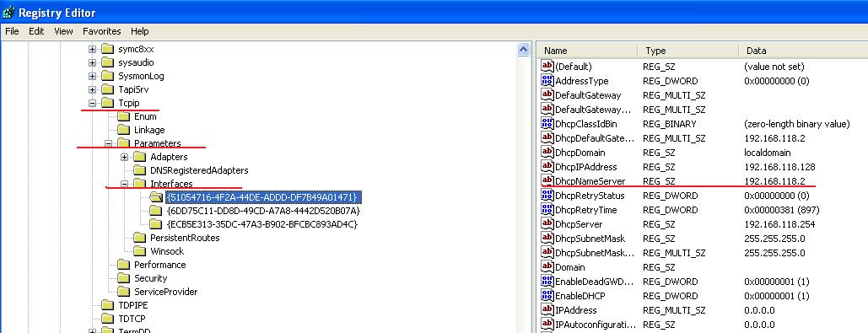The height and width of the screenshot is (333, 868).
Task: Collapse the Interfaces key
Action: (x=125, y=184)
